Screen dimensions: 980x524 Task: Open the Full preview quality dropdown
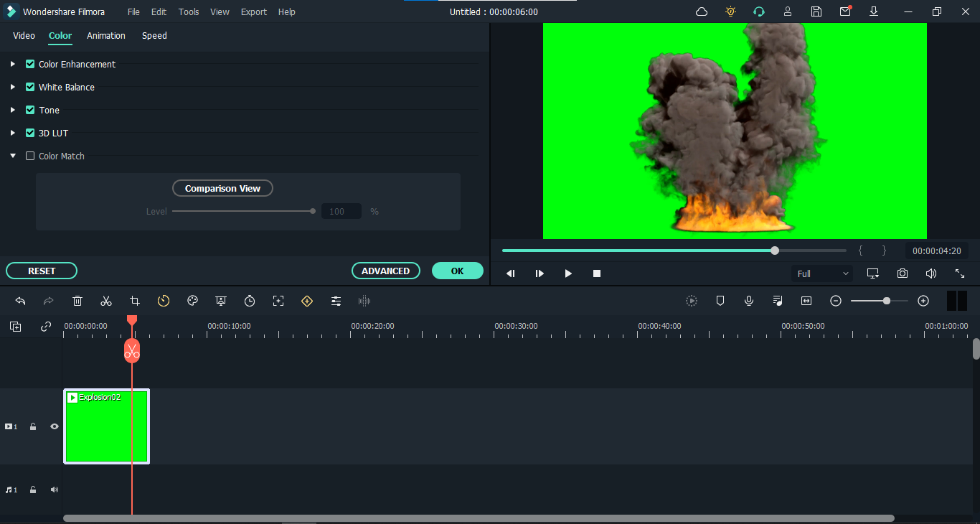[822, 273]
